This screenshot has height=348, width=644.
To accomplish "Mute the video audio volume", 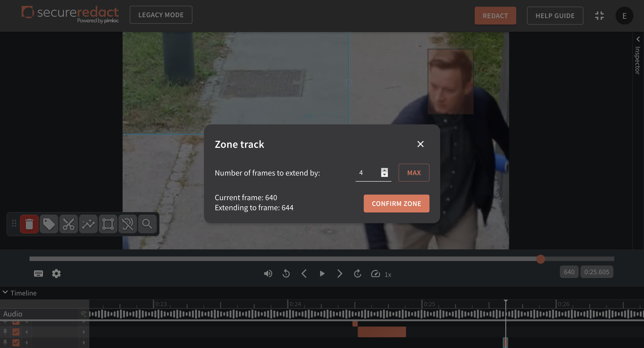I will click(268, 274).
